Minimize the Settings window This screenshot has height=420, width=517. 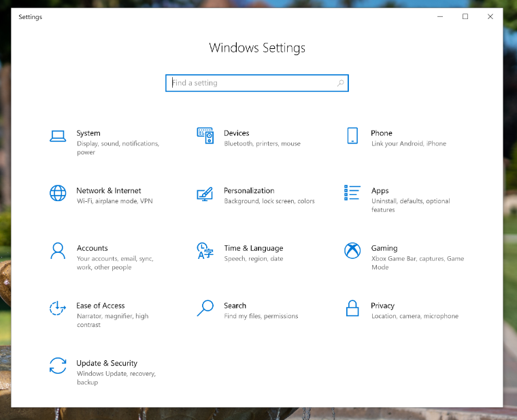[440, 16]
